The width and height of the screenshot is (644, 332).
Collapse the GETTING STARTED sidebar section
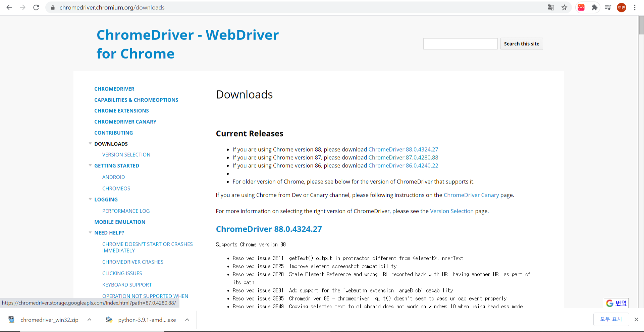click(x=90, y=165)
